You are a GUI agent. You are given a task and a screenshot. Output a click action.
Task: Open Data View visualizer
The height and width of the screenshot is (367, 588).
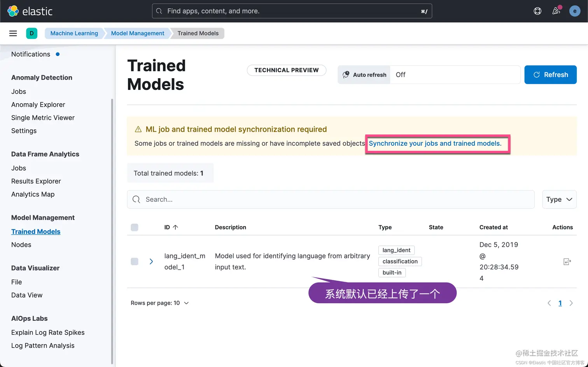(x=27, y=295)
